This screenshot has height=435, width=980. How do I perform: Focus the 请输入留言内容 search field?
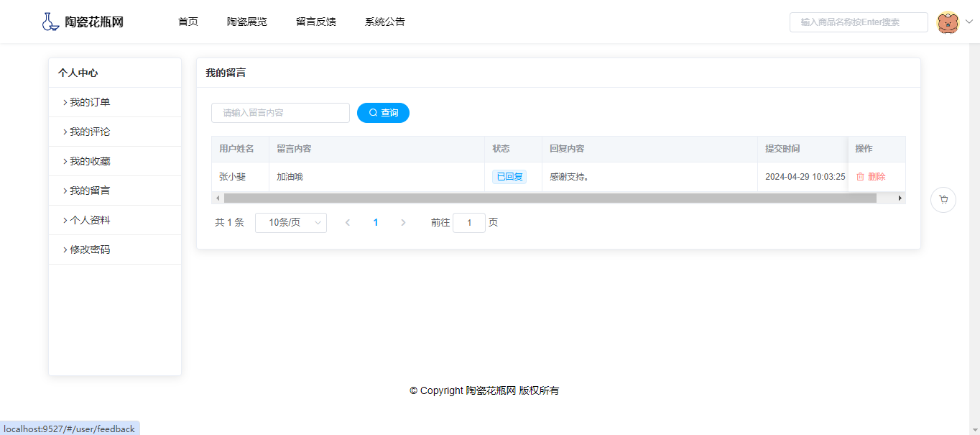click(x=280, y=113)
